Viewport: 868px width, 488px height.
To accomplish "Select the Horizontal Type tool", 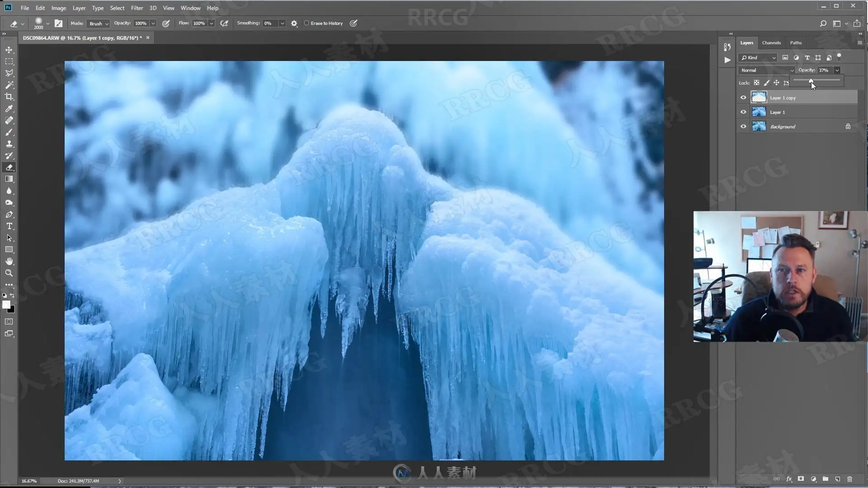I will click(x=9, y=226).
